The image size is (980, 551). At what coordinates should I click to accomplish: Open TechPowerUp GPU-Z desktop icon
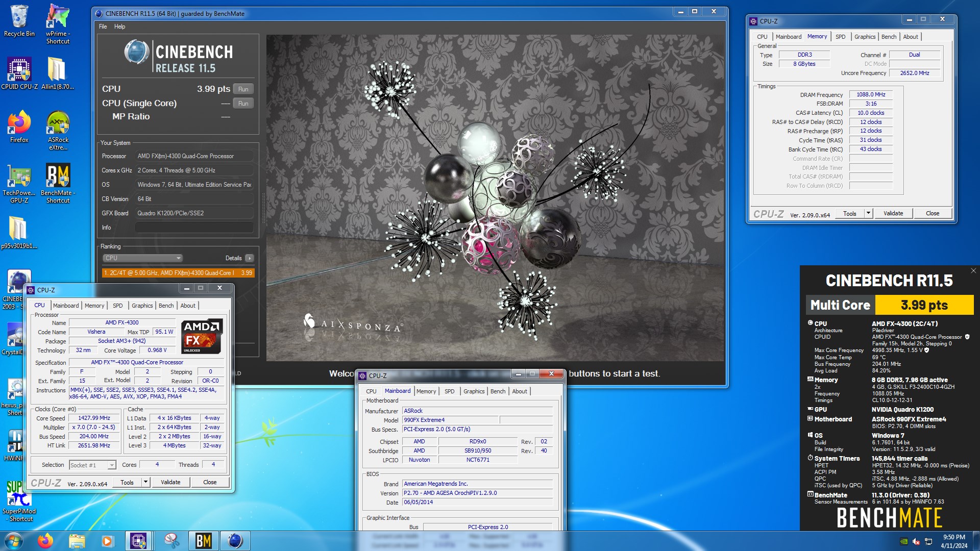(19, 184)
